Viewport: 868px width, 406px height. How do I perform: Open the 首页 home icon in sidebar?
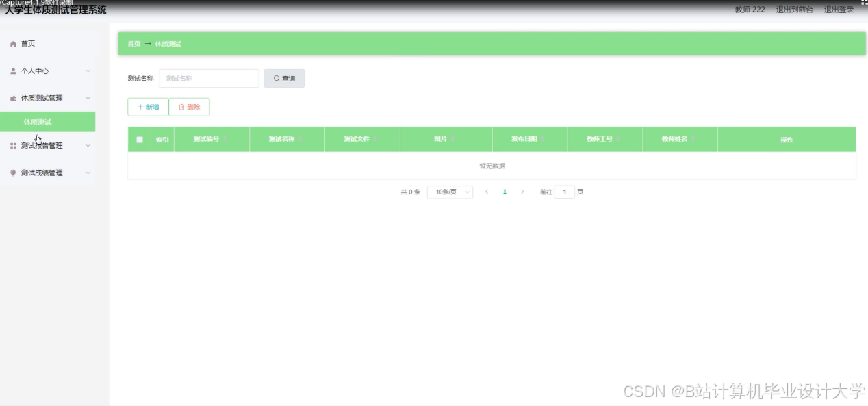(x=13, y=44)
